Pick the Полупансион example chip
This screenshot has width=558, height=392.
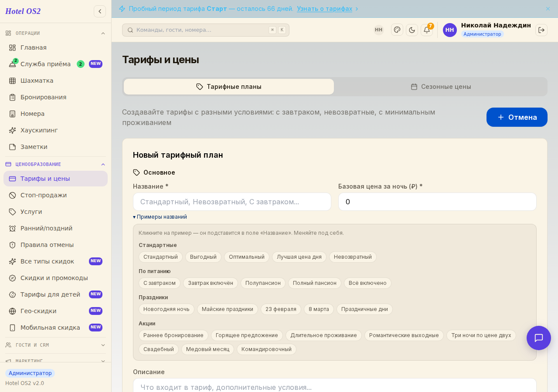pos(263,283)
